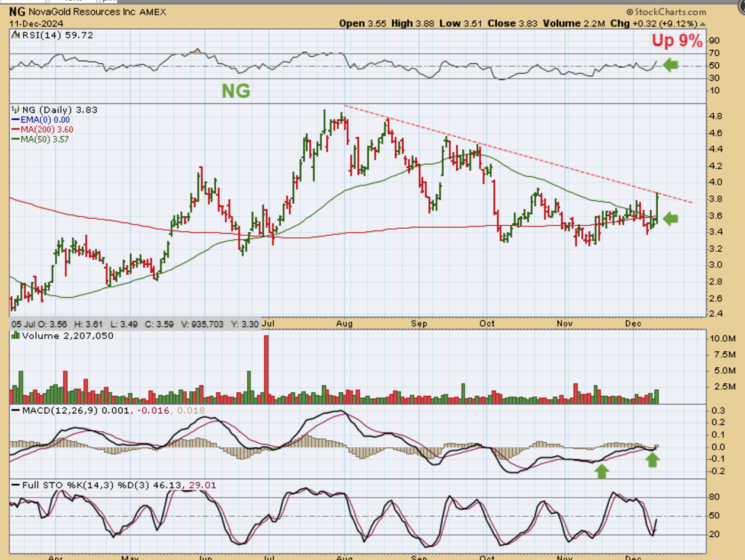Viewport: 745px width, 560px height.
Task: Click the tallest red volume spike bar
Action: [266, 369]
